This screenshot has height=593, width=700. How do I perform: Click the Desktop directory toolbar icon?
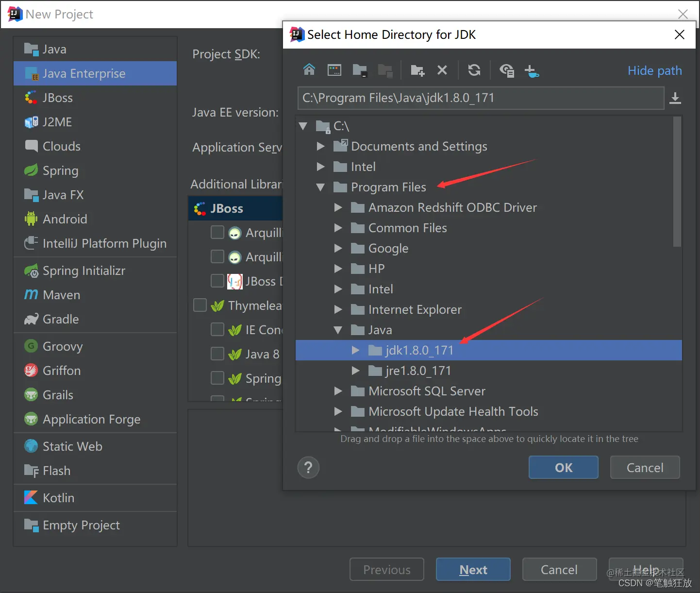334,70
